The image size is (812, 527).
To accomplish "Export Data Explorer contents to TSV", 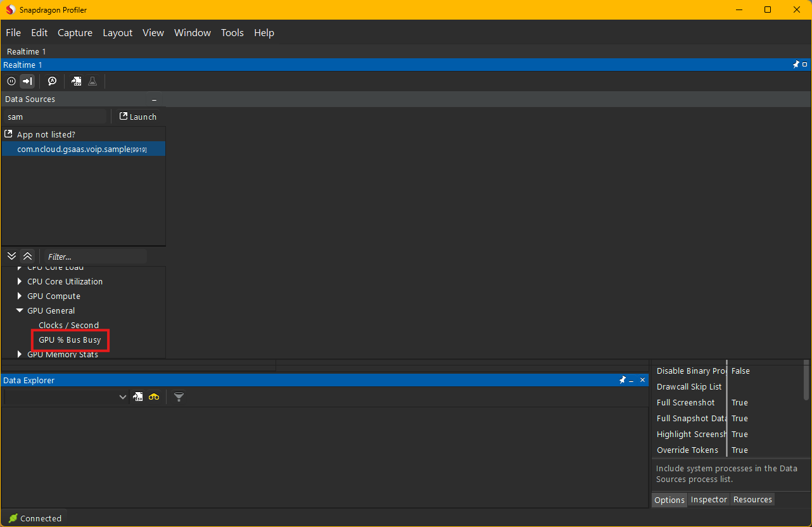I will 138,397.
